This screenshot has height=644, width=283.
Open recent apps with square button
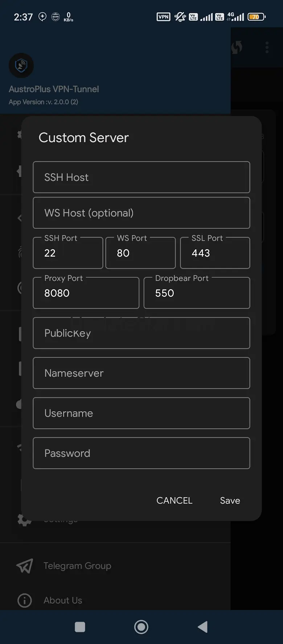click(x=80, y=627)
